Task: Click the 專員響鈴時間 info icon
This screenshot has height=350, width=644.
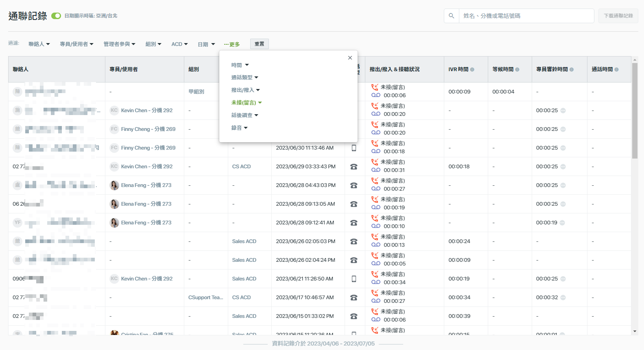Action: pyautogui.click(x=572, y=70)
